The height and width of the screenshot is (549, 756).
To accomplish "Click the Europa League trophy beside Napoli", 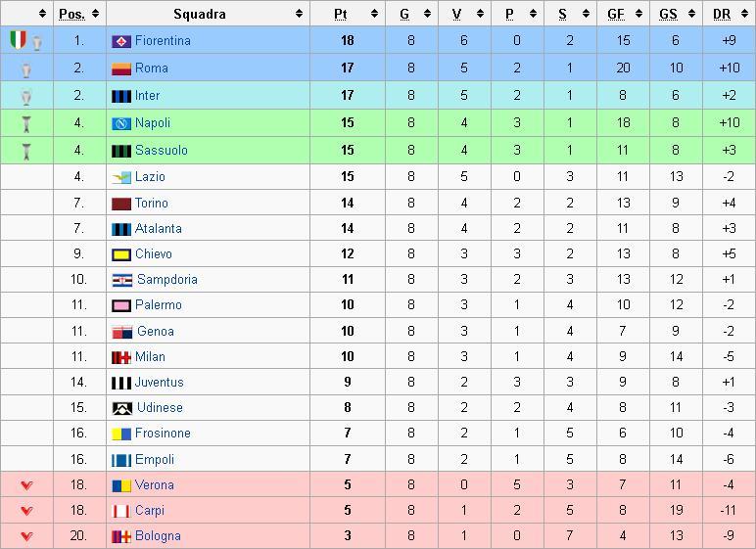I will pyautogui.click(x=26, y=124).
